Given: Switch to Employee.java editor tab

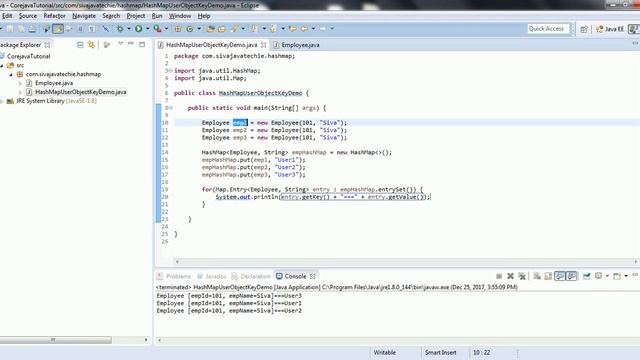Looking at the screenshot, I should click(x=296, y=45).
